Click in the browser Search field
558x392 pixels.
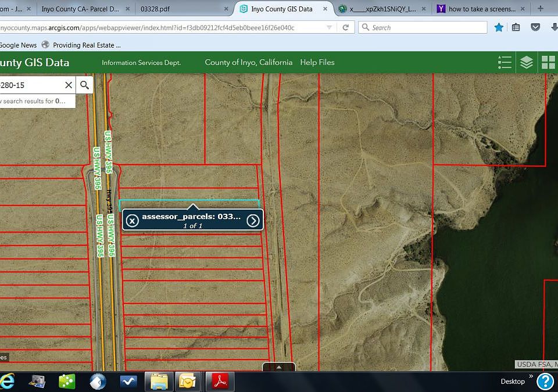point(427,27)
